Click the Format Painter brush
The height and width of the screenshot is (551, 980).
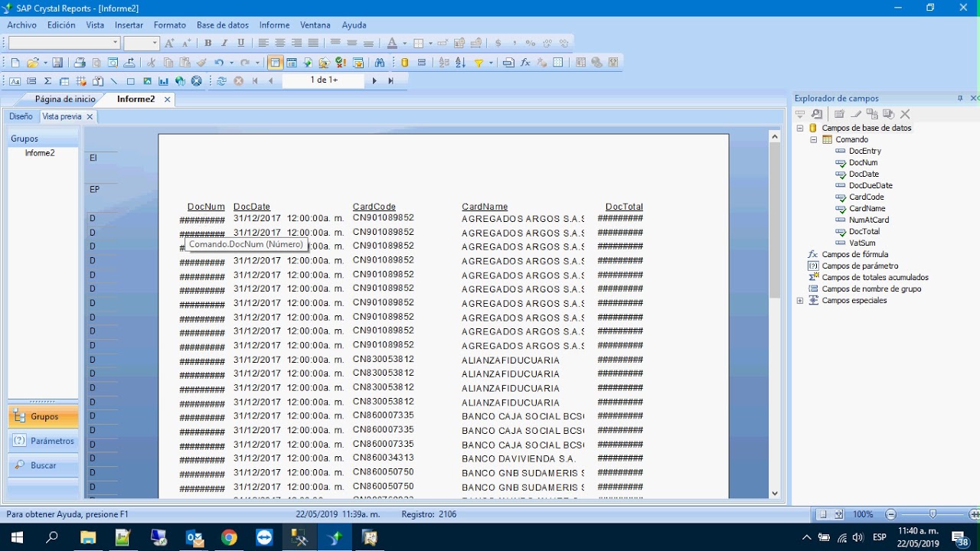pyautogui.click(x=201, y=63)
